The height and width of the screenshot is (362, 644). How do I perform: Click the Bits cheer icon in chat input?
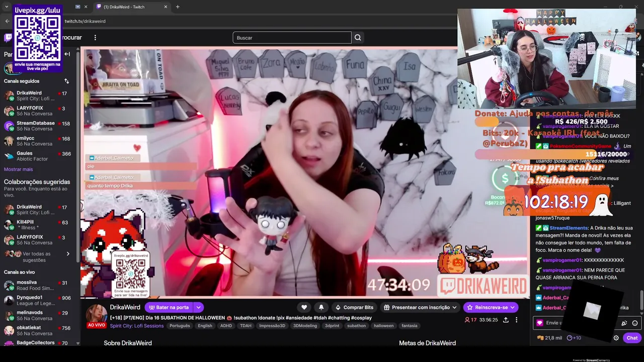click(624, 323)
